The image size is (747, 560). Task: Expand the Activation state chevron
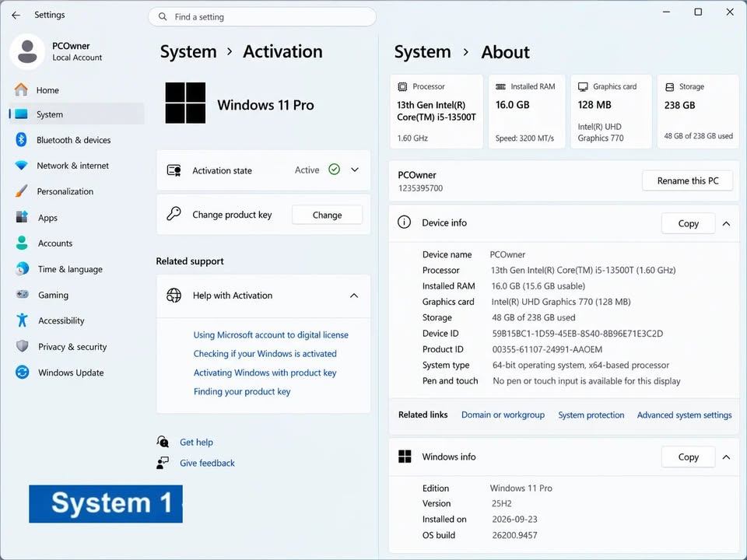coord(355,170)
